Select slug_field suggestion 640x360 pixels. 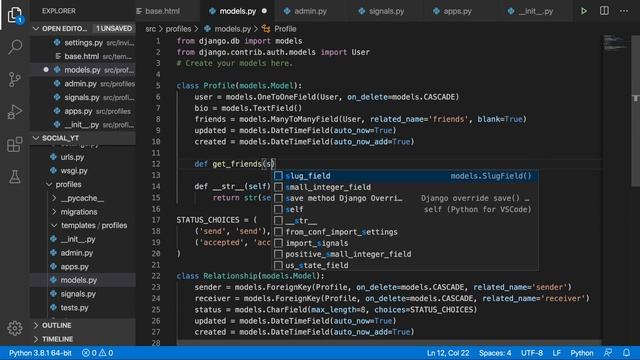pos(405,176)
